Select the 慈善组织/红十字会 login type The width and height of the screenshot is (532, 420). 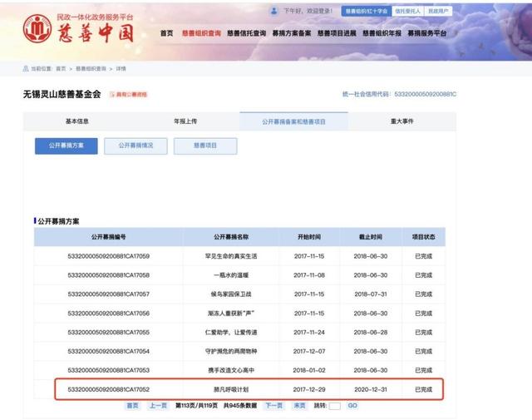[x=367, y=11]
